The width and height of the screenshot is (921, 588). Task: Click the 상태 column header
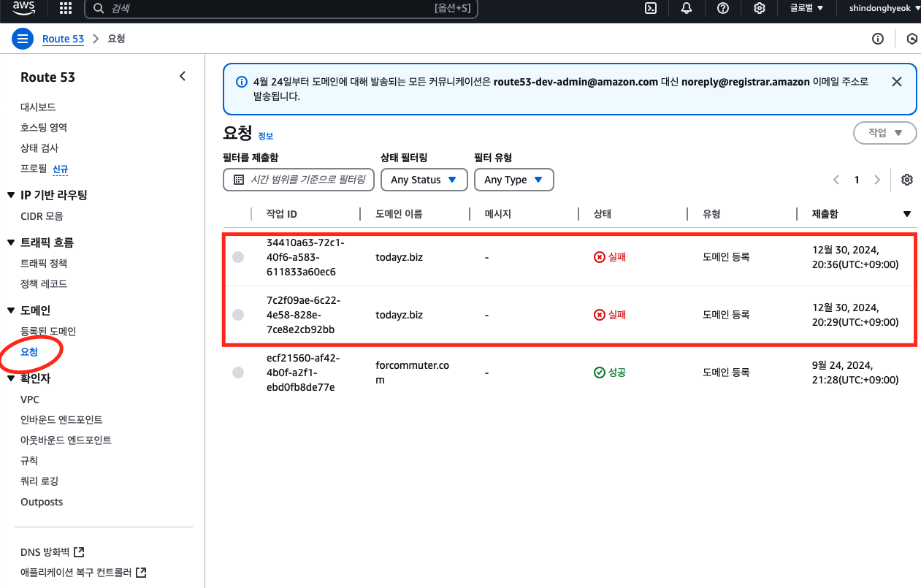click(x=603, y=214)
